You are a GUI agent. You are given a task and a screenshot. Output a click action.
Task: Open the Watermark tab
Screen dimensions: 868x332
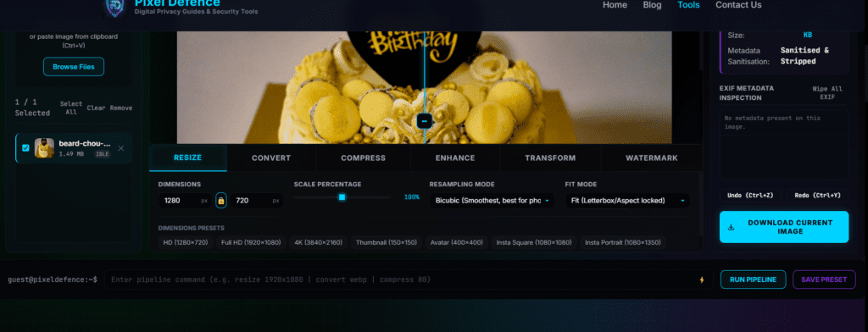click(652, 158)
